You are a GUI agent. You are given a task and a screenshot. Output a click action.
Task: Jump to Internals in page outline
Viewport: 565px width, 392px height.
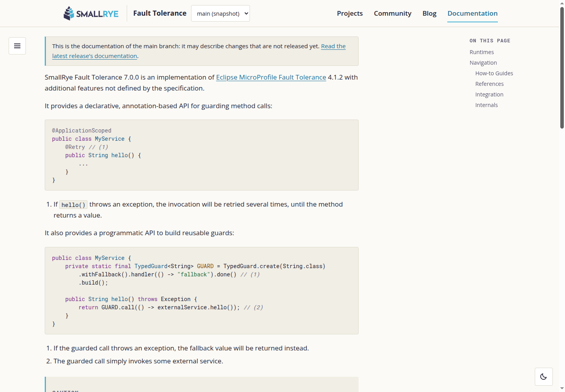487,105
